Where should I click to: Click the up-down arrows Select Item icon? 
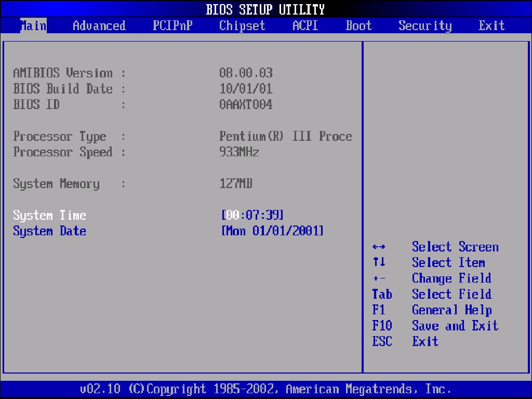tap(379, 262)
